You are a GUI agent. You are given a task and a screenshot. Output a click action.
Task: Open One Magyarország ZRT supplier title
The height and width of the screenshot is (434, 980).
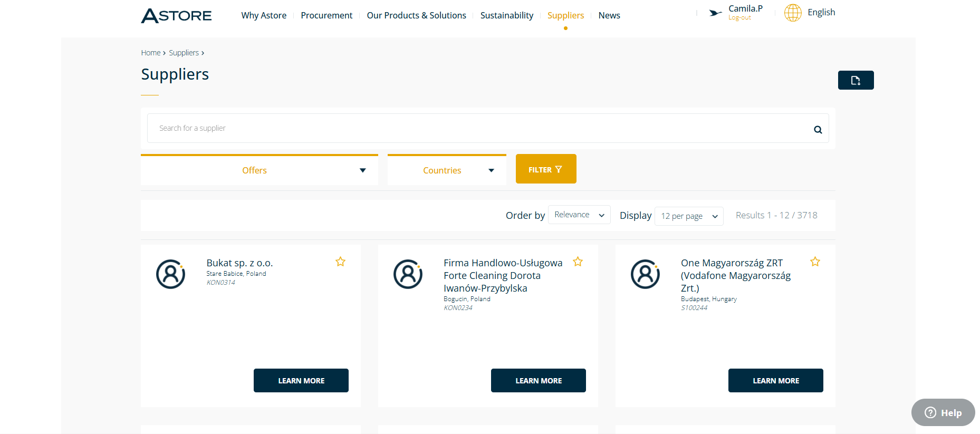tap(736, 275)
